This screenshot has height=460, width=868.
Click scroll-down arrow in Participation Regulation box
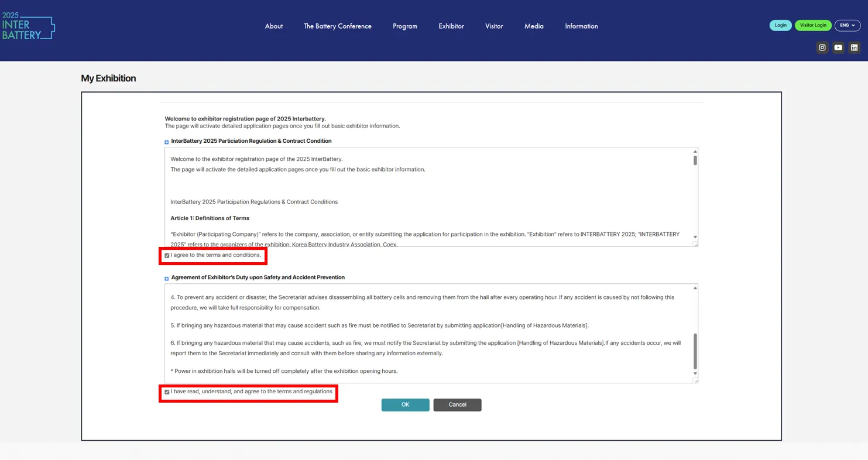(695, 236)
